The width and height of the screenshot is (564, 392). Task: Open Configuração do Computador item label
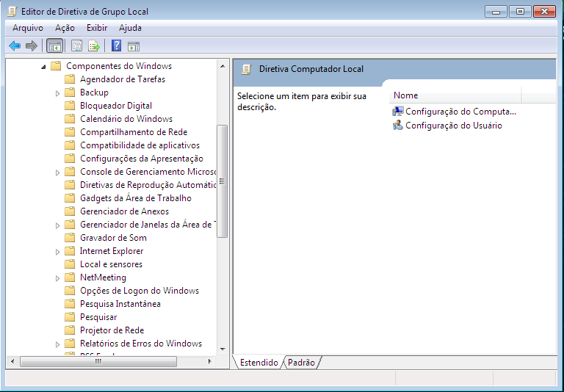[460, 112]
